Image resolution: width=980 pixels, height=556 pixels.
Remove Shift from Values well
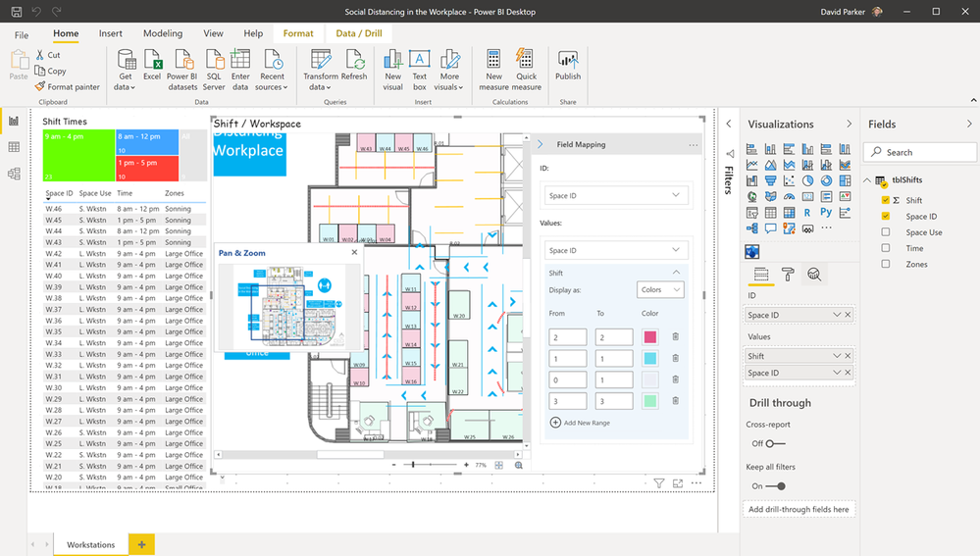tap(849, 355)
